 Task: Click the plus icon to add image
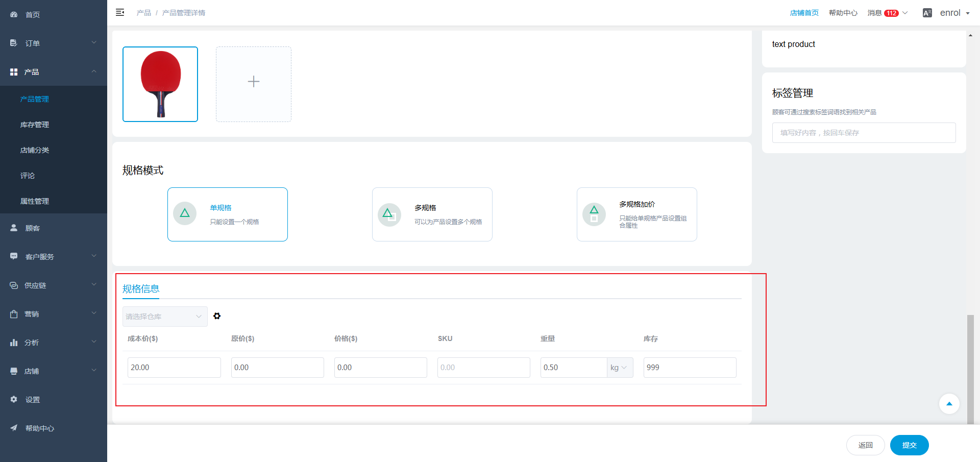[254, 82]
